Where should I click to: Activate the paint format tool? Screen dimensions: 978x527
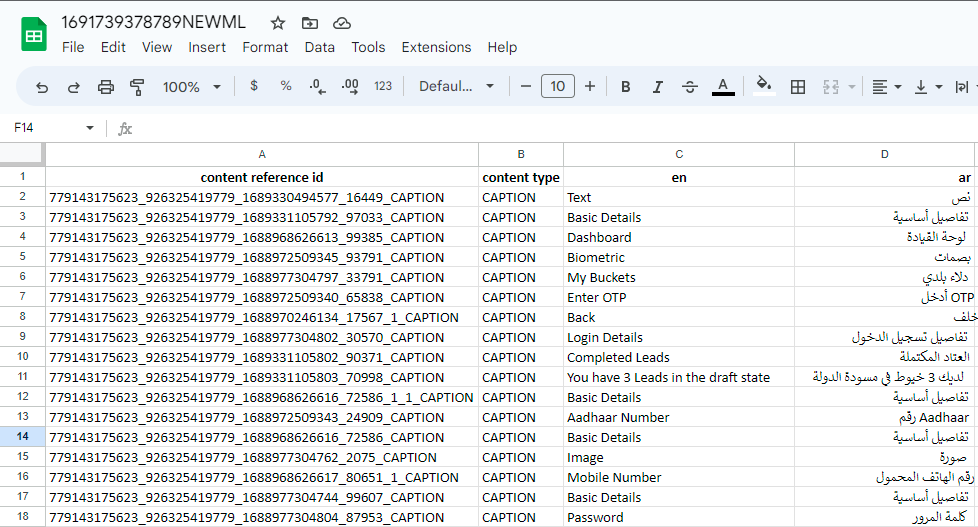pos(137,87)
